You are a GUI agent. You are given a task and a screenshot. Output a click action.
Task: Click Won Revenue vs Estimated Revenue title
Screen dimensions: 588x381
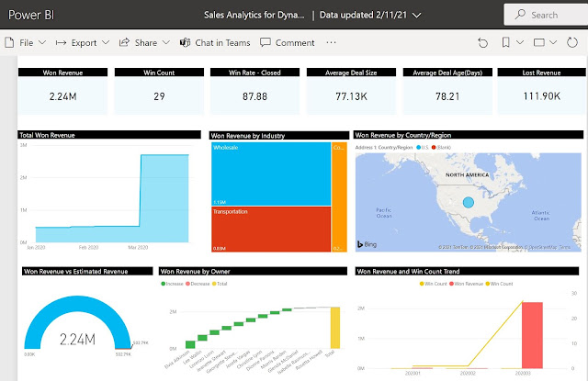[x=75, y=271]
